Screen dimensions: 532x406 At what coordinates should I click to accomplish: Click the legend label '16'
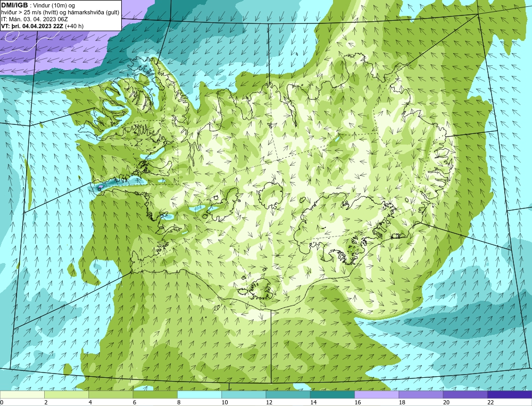pos(358,402)
